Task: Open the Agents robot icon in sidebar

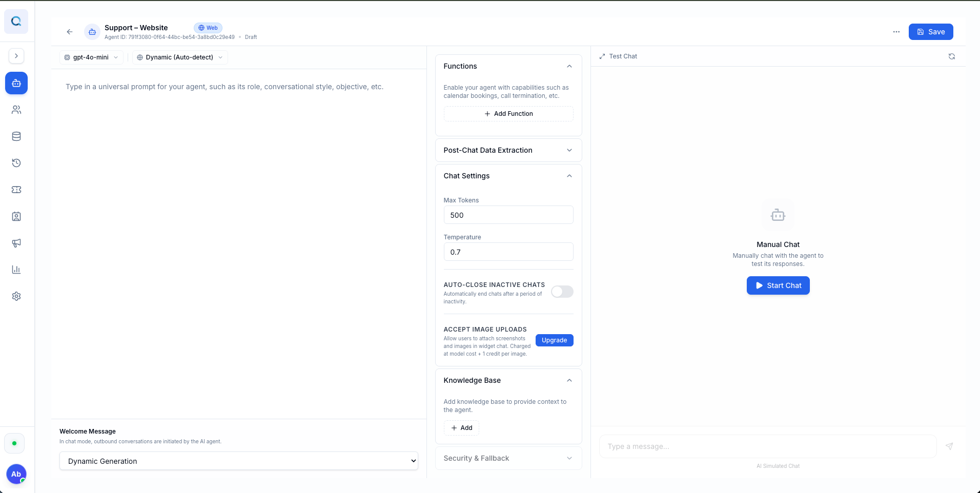Action: tap(16, 83)
